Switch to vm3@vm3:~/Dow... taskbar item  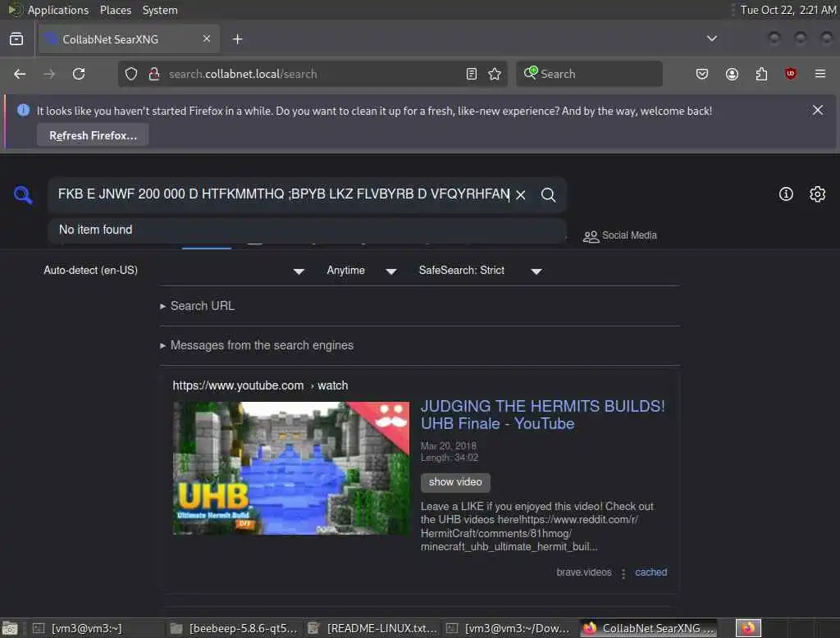509,628
